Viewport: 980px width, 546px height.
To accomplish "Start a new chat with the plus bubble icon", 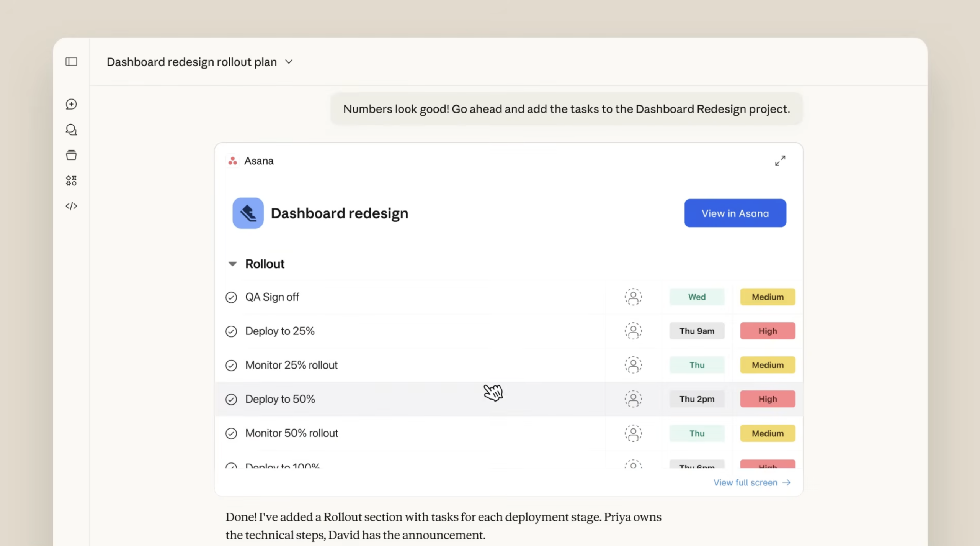I will coord(71,104).
